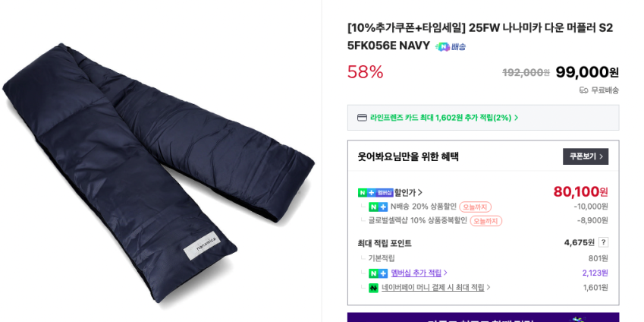Click the 쿠폰보기 button
Viewport: 644px width, 322px height.
coord(586,156)
